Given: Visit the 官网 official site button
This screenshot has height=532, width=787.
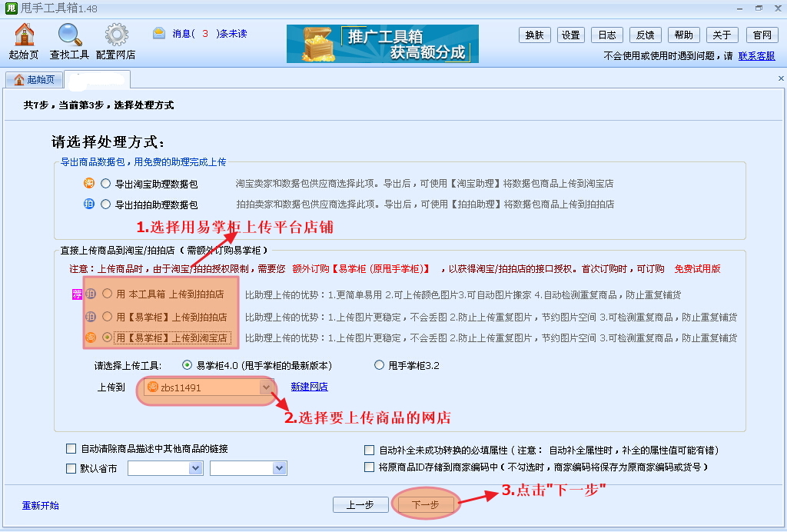Looking at the screenshot, I should (762, 35).
